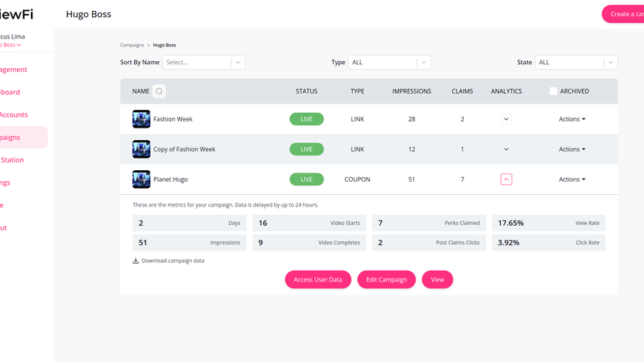Click the Download campaign data link
Viewport: 644px width, 362px height.
pos(173,261)
